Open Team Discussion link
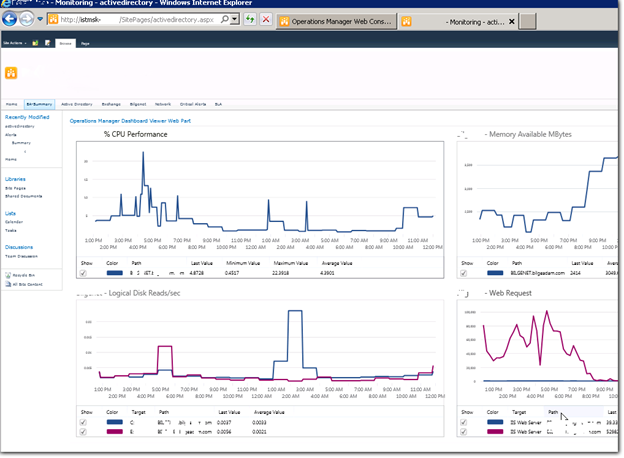624x458 pixels. (x=21, y=256)
